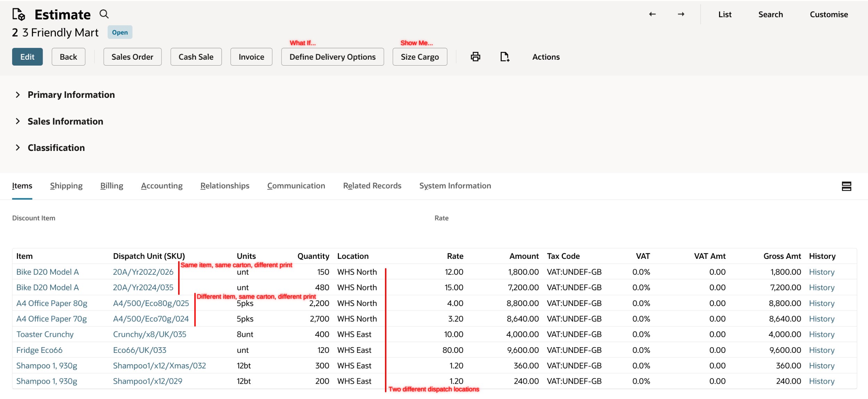Click the Estimate record type icon
This screenshot has height=399, width=868.
tap(18, 14)
